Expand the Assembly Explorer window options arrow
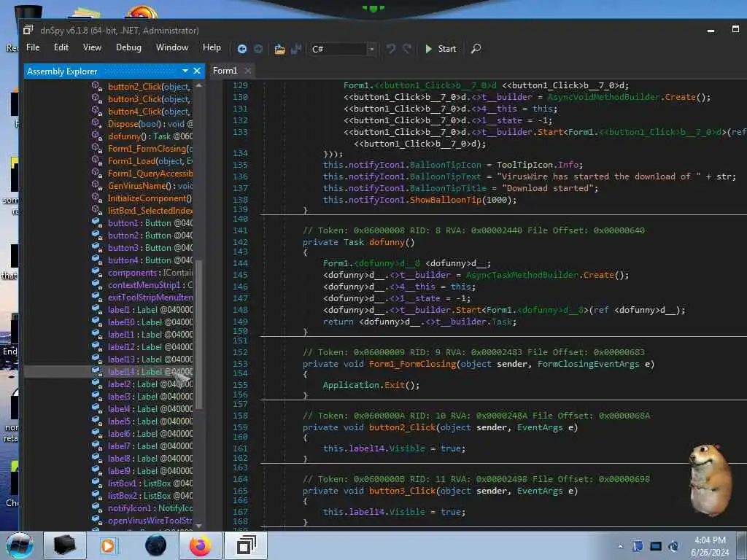747x560 pixels. click(185, 71)
